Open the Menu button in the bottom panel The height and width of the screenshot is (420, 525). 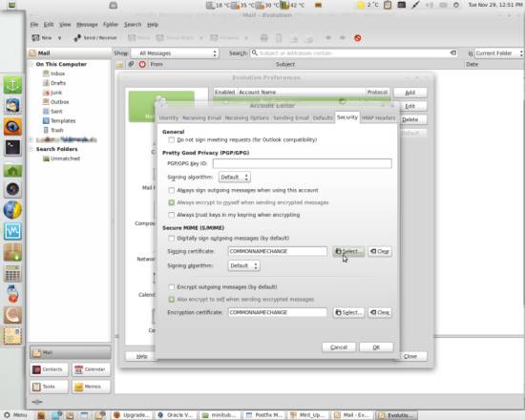point(15,415)
